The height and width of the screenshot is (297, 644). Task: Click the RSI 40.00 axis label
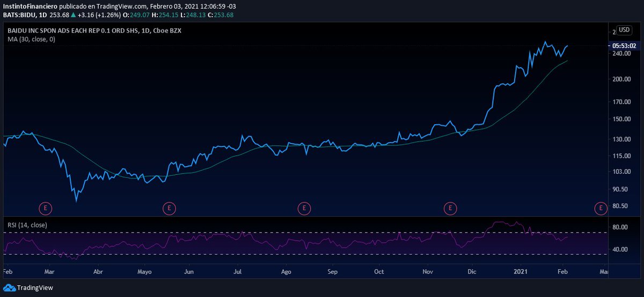621,249
